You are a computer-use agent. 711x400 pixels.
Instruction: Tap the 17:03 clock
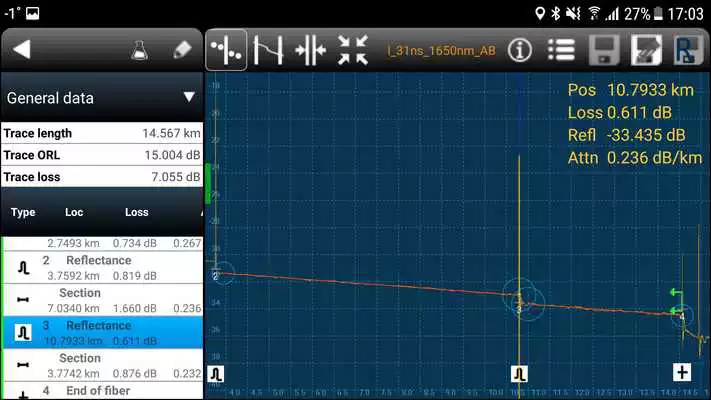tap(685, 14)
